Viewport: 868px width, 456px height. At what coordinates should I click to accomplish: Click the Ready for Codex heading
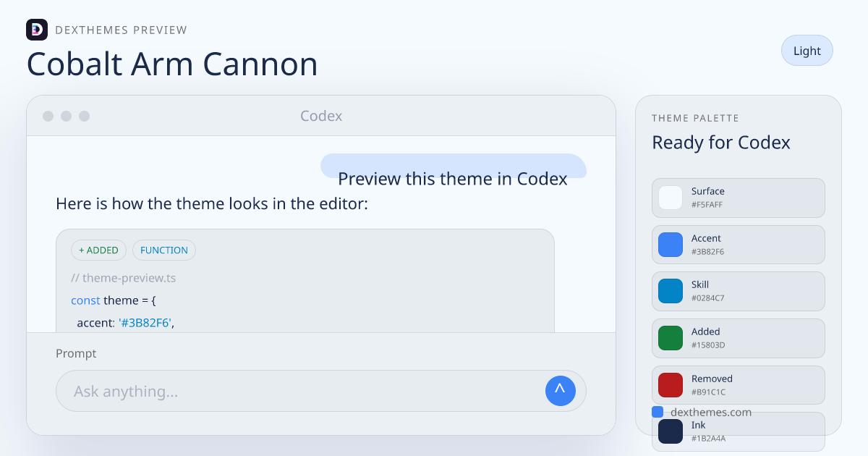point(721,143)
